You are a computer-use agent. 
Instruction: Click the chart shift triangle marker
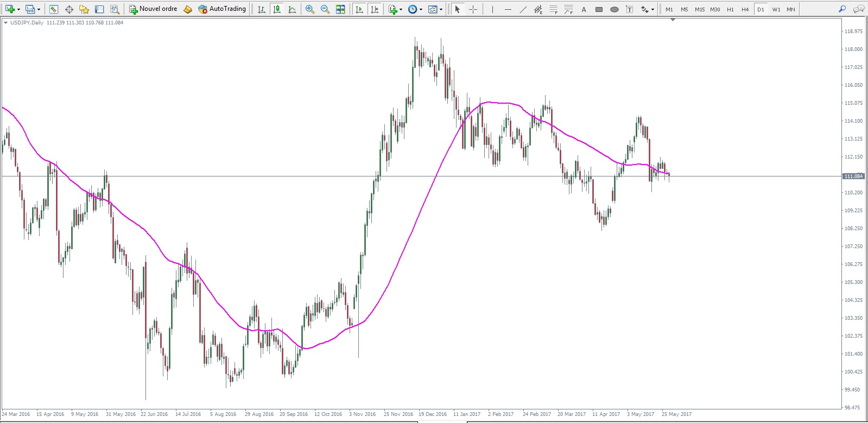tap(673, 20)
